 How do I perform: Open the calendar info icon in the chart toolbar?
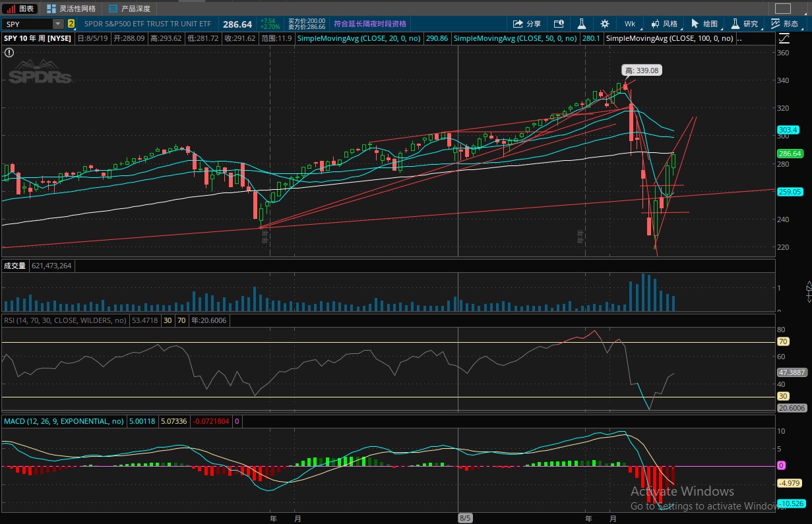(559, 24)
